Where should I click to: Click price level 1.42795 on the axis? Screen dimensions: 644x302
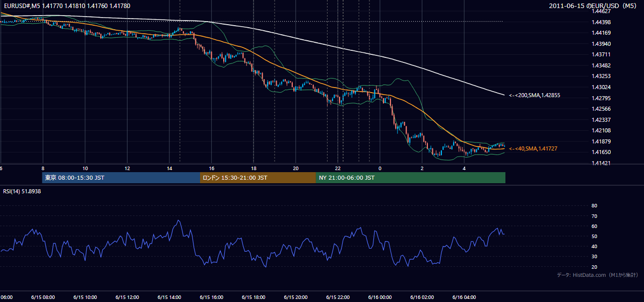point(601,98)
